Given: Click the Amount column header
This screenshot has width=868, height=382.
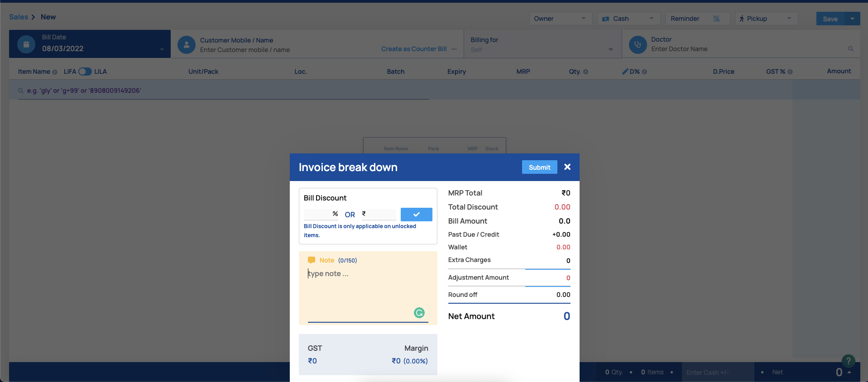Looking at the screenshot, I should [x=839, y=71].
